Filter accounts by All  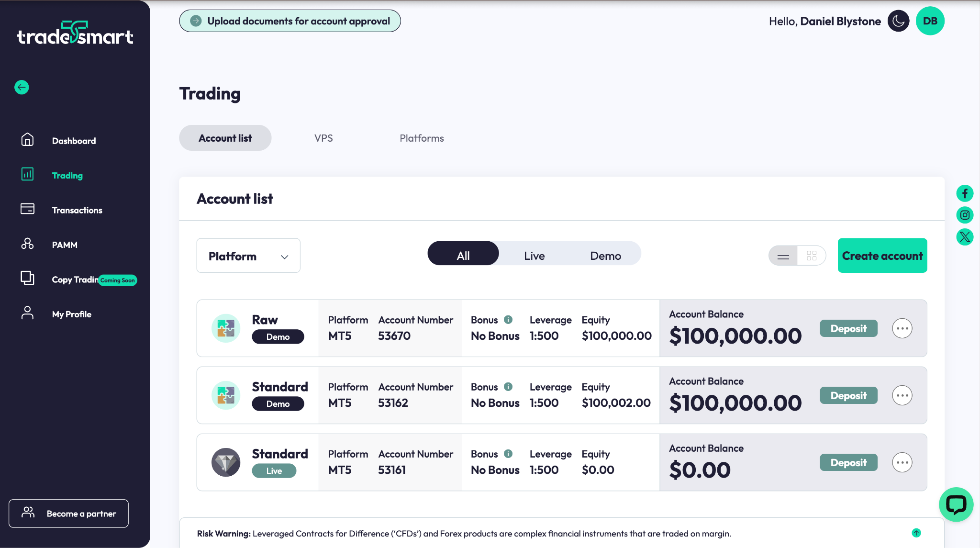tap(463, 253)
